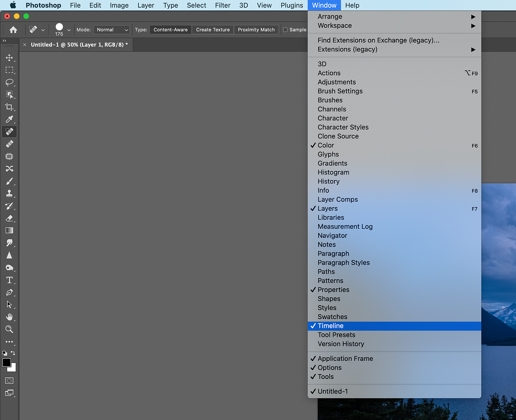Screen dimensions: 516x420
Task: Select the Brush tool
Action: tap(9, 181)
